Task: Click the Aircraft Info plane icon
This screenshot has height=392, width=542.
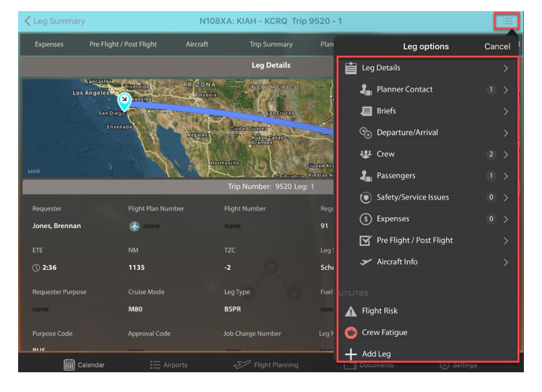Action: coord(366,262)
